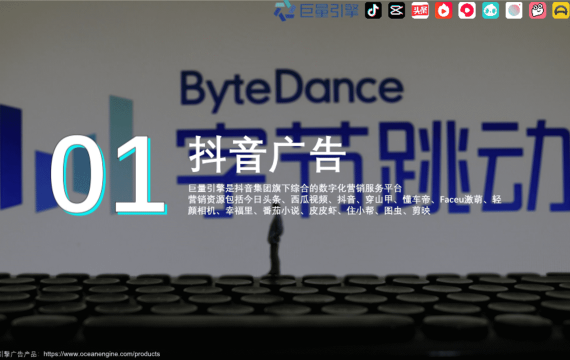Click the yellow Dongchedi car icon
The image size is (570, 360).
[x=561, y=10]
